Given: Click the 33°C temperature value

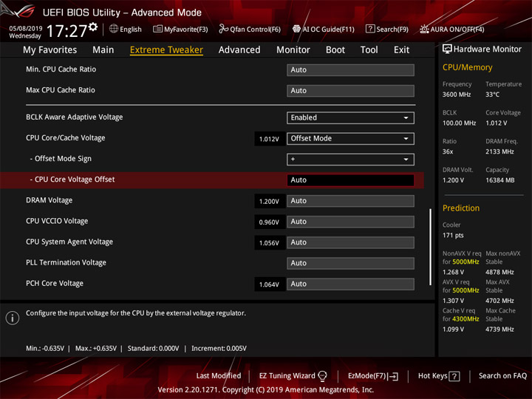Looking at the screenshot, I should pos(492,95).
